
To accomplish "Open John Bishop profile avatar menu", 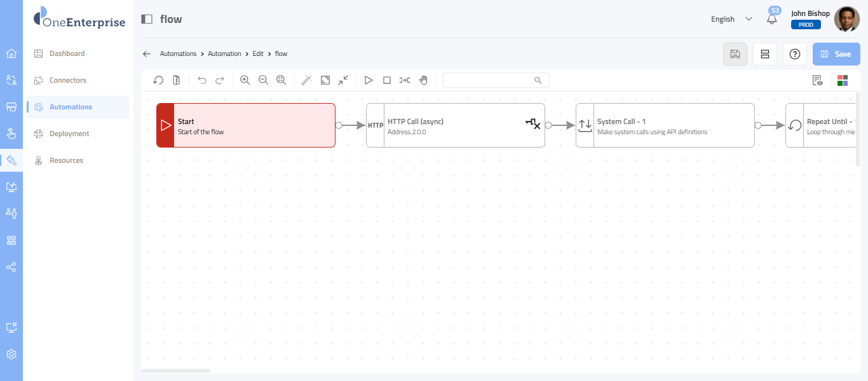I will click(846, 19).
